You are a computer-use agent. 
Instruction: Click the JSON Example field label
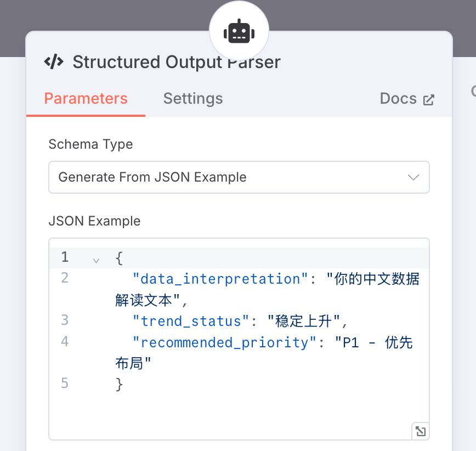click(x=94, y=221)
